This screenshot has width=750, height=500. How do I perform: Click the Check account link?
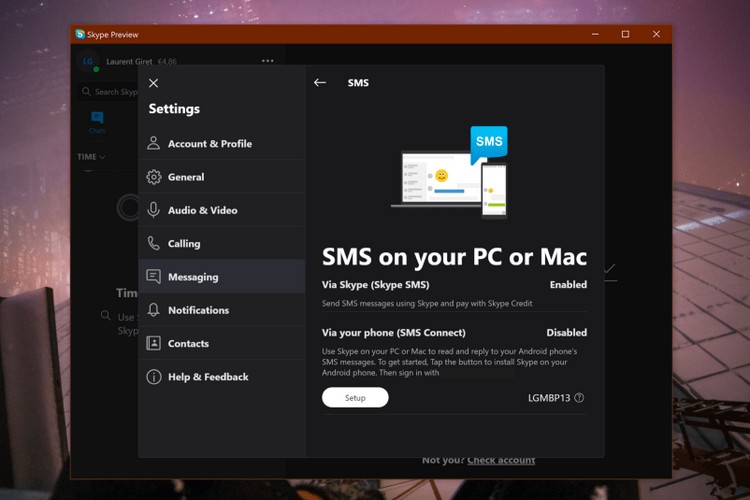tap(501, 460)
